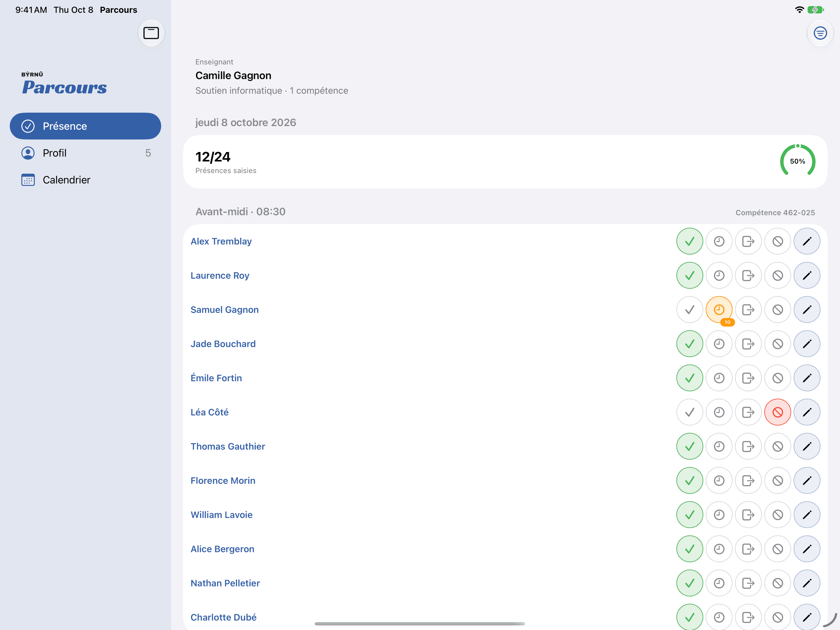Mark Jade Bouchard as left early
The image size is (840, 630).
748,344
